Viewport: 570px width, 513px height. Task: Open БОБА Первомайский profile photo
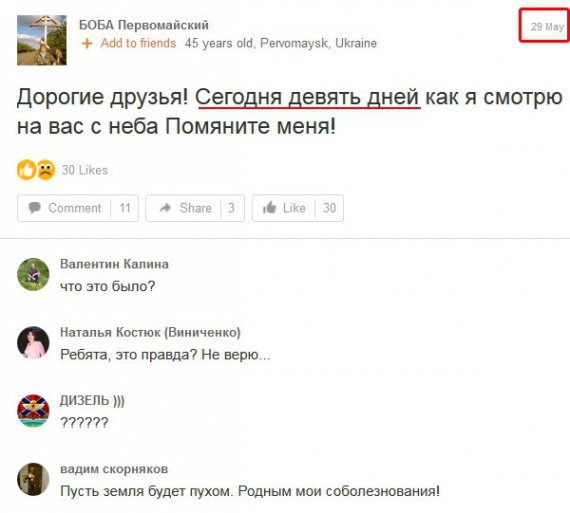(42, 40)
